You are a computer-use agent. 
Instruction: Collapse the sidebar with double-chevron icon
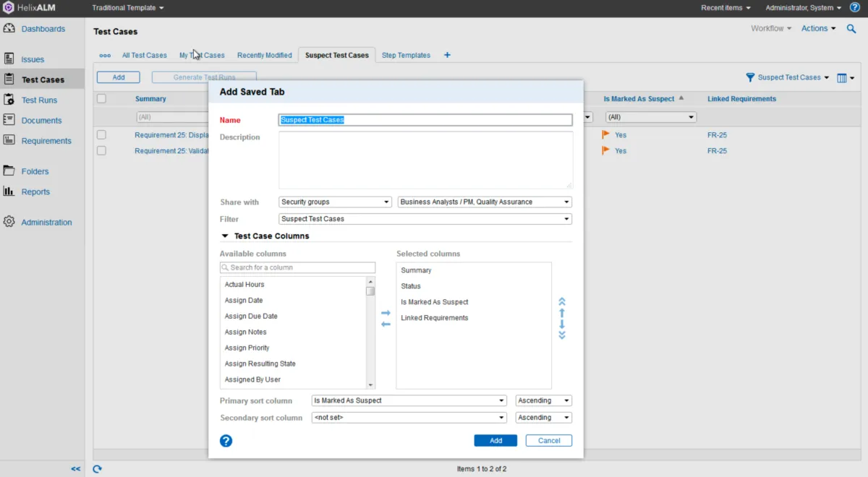[75, 469]
